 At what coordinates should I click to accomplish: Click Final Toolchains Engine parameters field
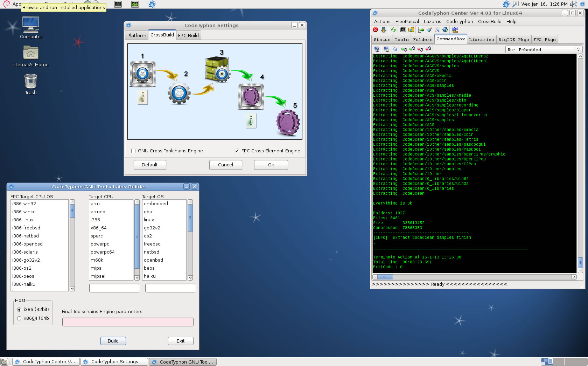[x=128, y=322]
